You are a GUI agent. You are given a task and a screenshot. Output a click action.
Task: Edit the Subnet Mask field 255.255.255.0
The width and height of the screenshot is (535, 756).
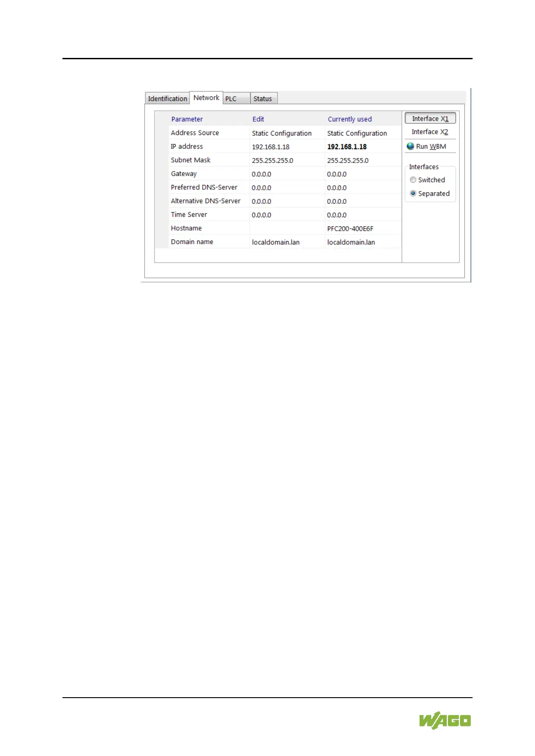tap(287, 160)
